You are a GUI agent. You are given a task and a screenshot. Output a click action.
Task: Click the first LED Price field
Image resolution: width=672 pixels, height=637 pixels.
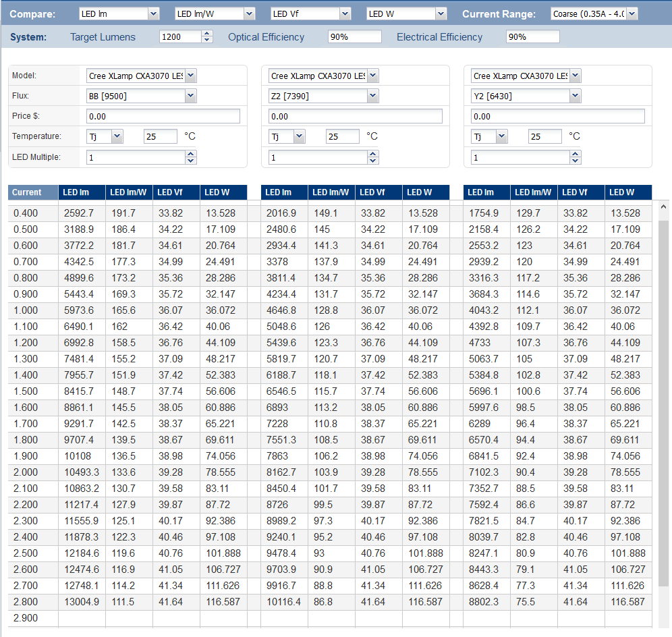pyautogui.click(x=163, y=116)
